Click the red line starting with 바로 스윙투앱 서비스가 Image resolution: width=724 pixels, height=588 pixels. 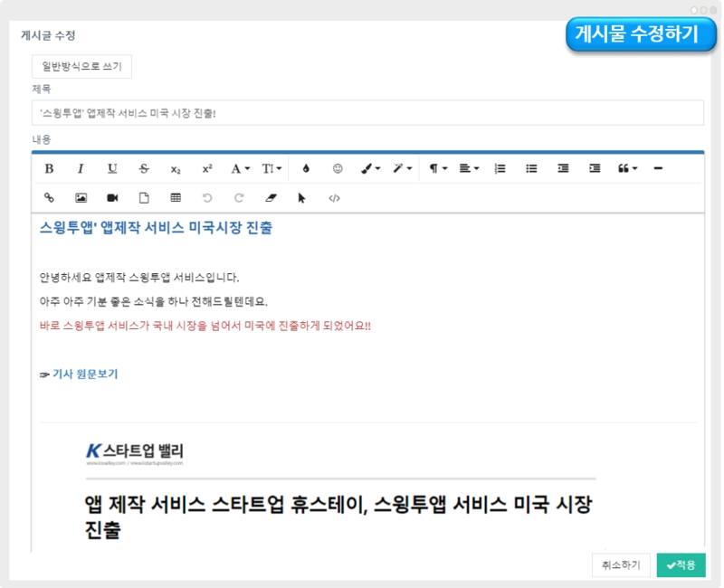[x=205, y=326]
